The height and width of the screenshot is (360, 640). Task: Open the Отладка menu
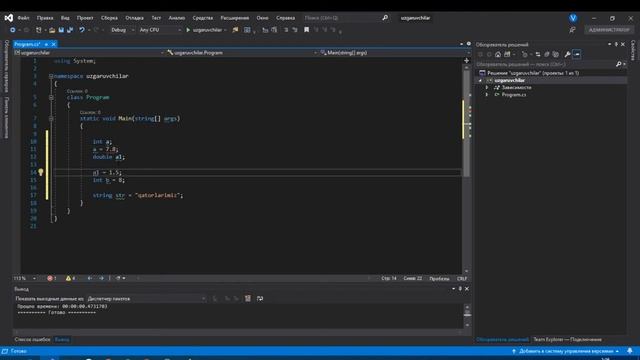pyautogui.click(x=134, y=18)
